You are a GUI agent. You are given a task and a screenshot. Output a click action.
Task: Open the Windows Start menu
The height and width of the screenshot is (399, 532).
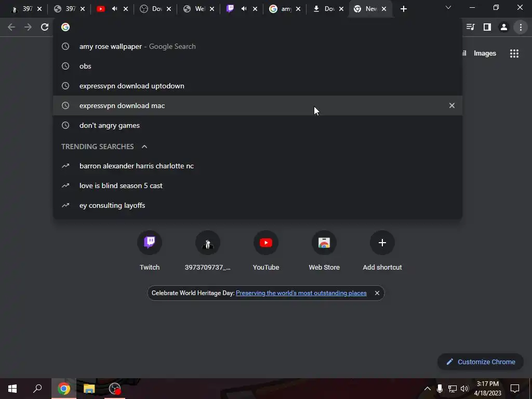tap(12, 389)
